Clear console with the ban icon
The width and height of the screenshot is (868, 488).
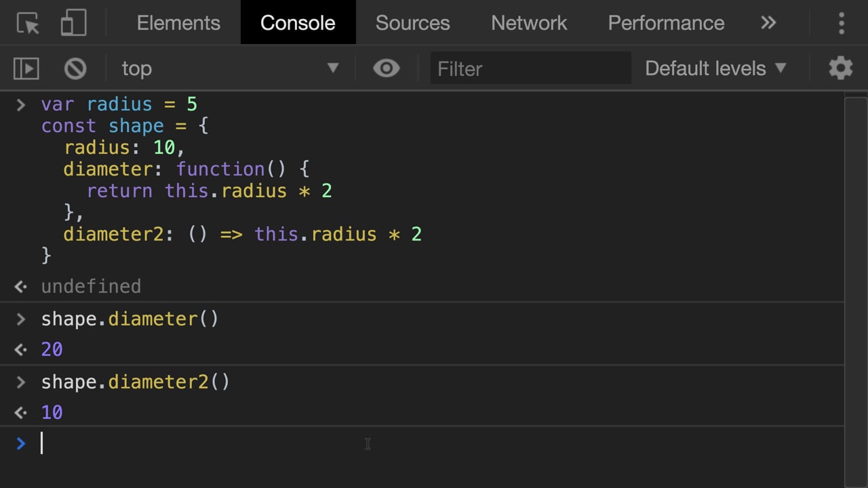[x=75, y=68]
